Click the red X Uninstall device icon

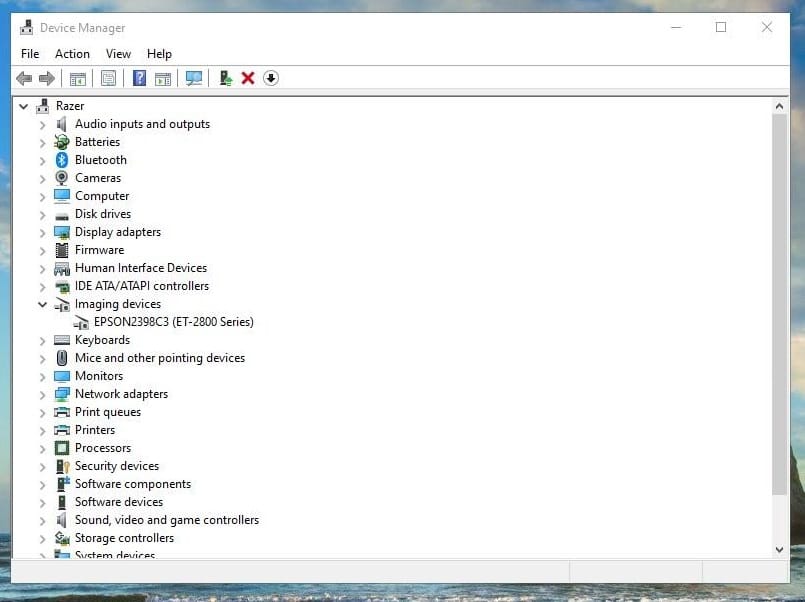tap(248, 78)
